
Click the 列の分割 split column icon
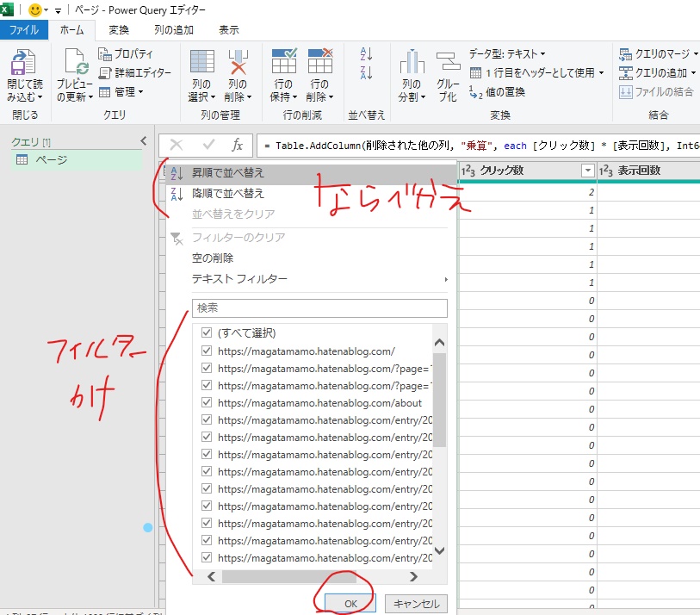tap(412, 61)
